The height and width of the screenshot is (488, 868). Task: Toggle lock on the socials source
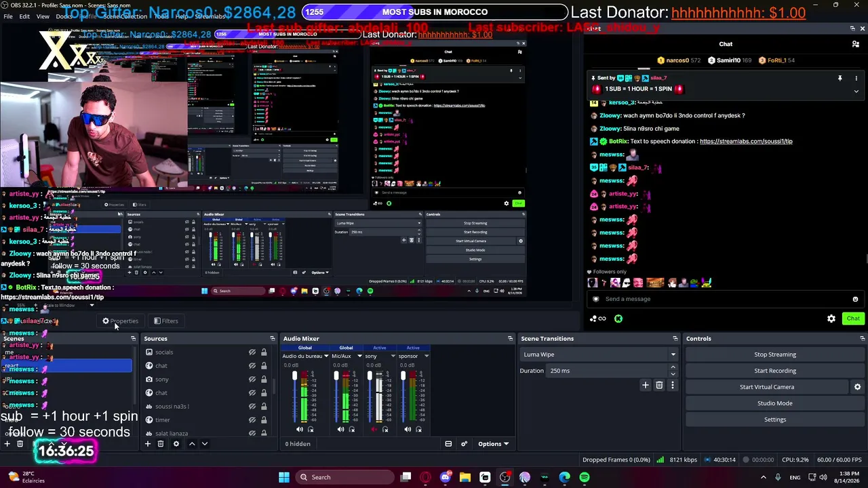coord(264,352)
